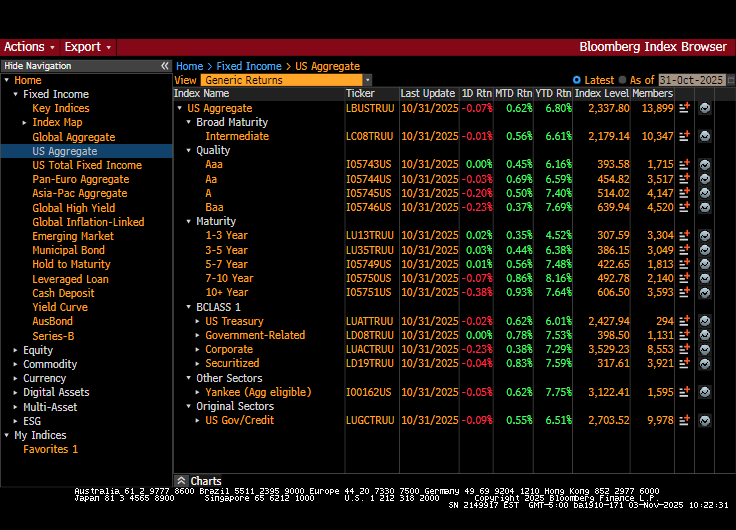Open chart icon for Securitized row
This screenshot has height=530, width=736.
[x=705, y=363]
